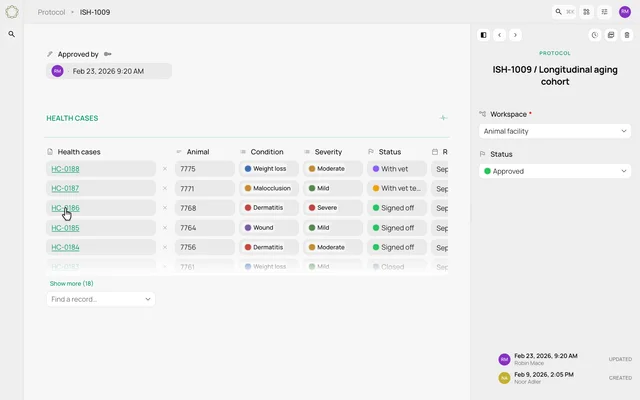
Task: Remove HC-0186 row with its X
Action: pyautogui.click(x=165, y=208)
